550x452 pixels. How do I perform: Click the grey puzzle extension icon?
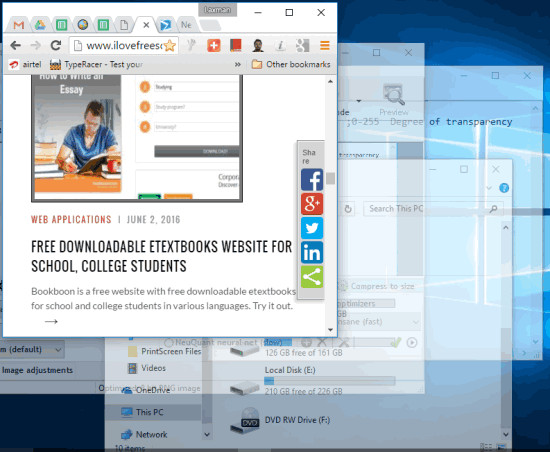pos(302,45)
